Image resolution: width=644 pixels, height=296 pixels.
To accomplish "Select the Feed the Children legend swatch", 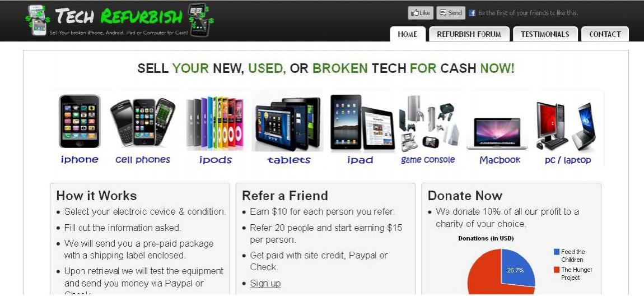I will tap(557, 252).
